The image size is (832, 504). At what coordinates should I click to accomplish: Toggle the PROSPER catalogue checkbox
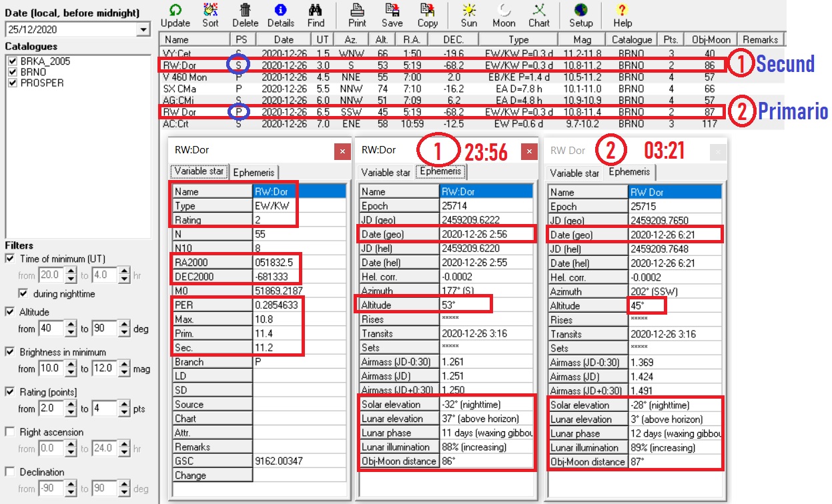(11, 83)
